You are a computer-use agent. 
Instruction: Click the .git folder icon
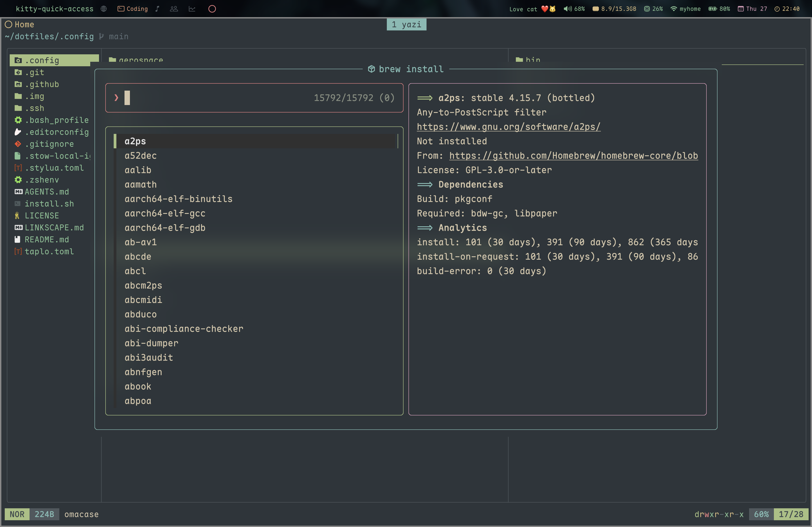tap(18, 72)
